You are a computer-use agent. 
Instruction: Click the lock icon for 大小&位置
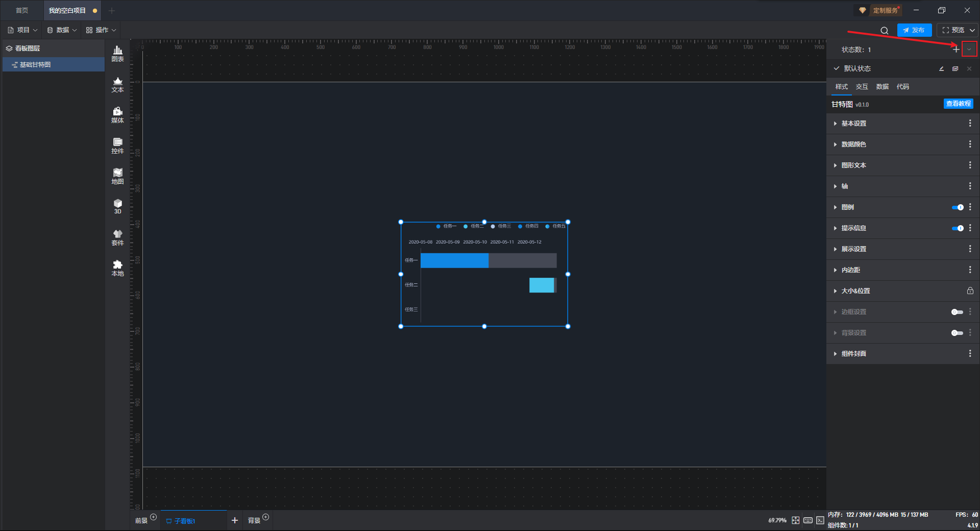pyautogui.click(x=970, y=291)
